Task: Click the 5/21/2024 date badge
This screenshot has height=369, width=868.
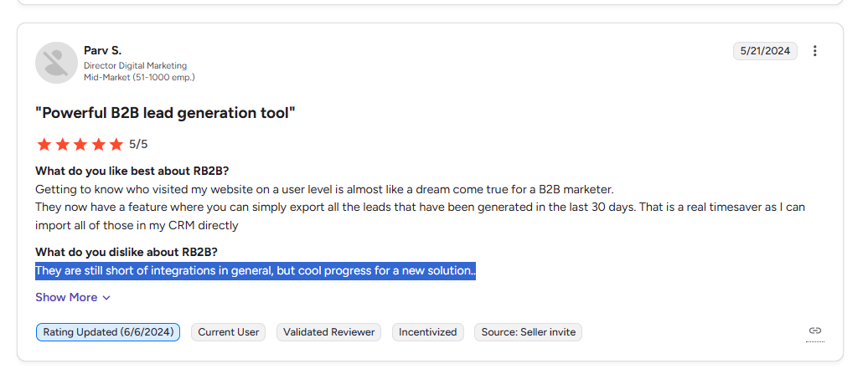Action: coord(765,51)
